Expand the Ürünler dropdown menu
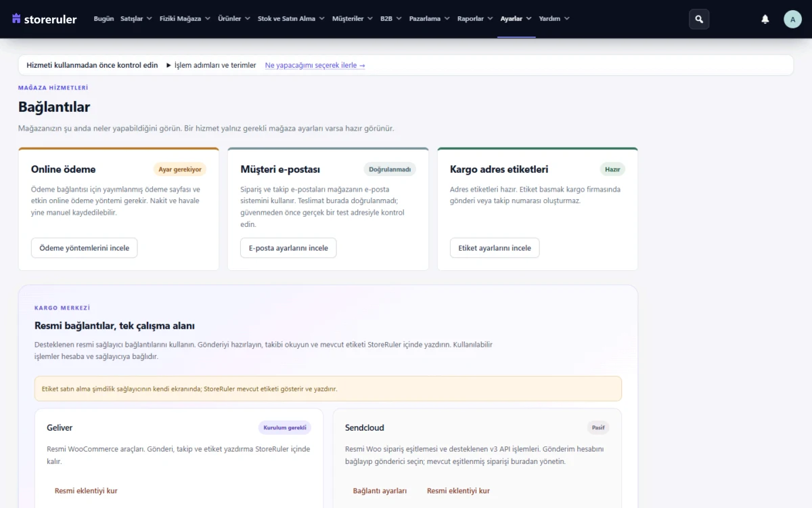 pos(234,19)
